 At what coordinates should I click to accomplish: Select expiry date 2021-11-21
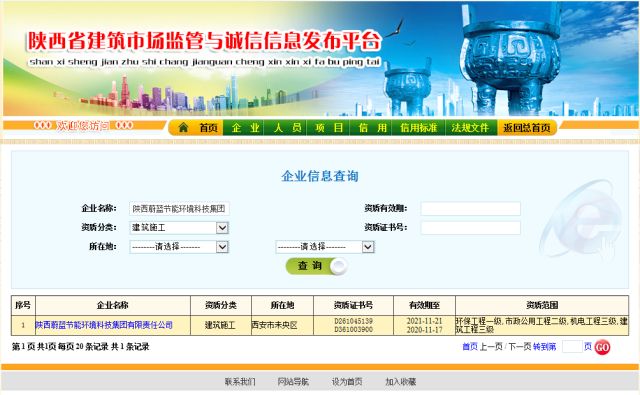(x=424, y=321)
